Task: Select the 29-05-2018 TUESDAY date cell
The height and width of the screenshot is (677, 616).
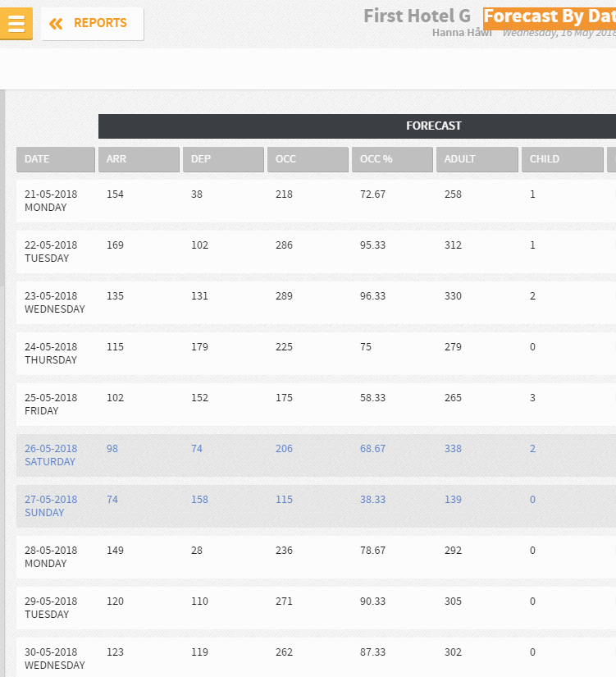Action: coord(51,608)
